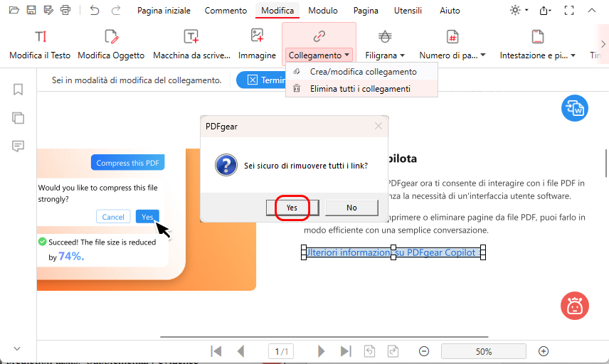Select the Modifica Oggetto tool
609x364 pixels.
point(111,45)
